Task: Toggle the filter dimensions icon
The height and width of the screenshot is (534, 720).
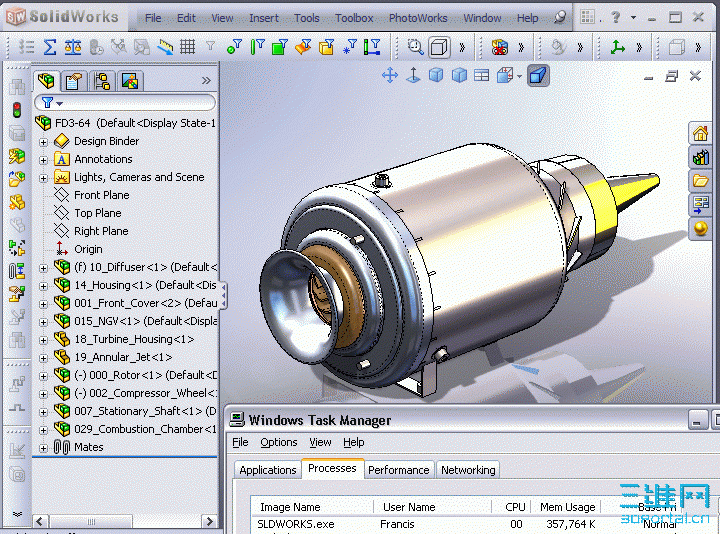Action: click(372, 46)
